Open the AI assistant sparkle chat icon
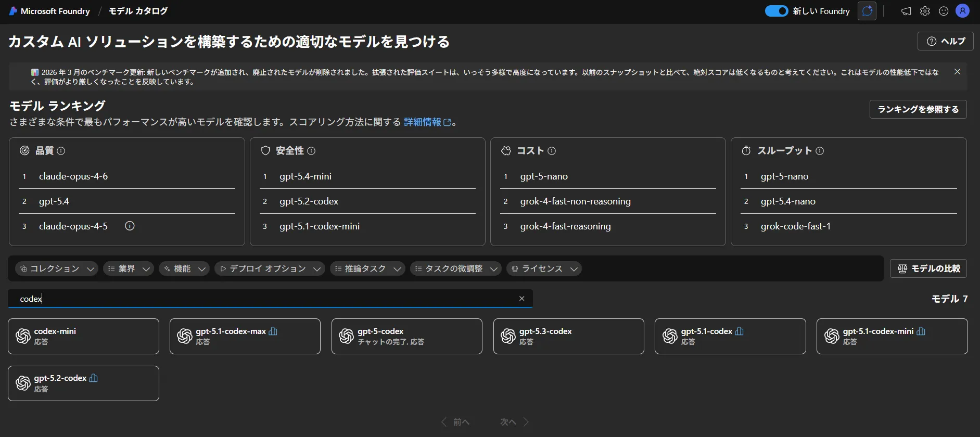Image resolution: width=980 pixels, height=437 pixels. [x=867, y=11]
